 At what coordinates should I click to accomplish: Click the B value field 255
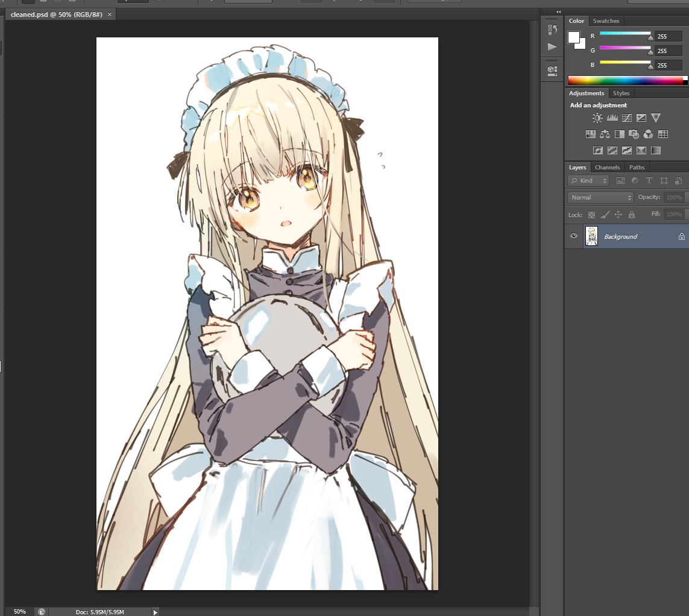669,66
